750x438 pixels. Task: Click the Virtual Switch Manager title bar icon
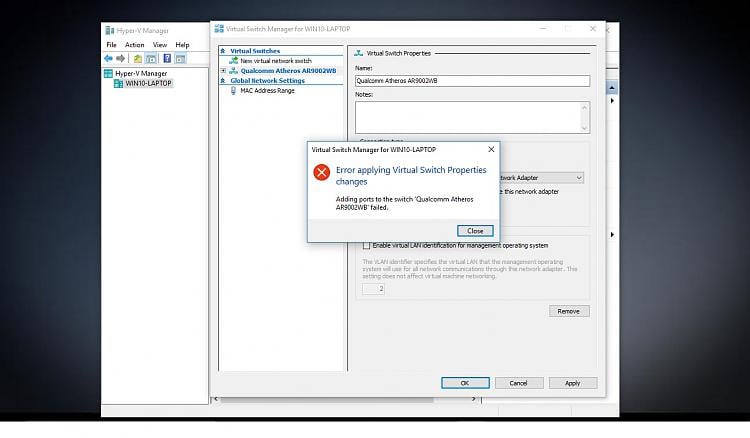click(x=219, y=29)
